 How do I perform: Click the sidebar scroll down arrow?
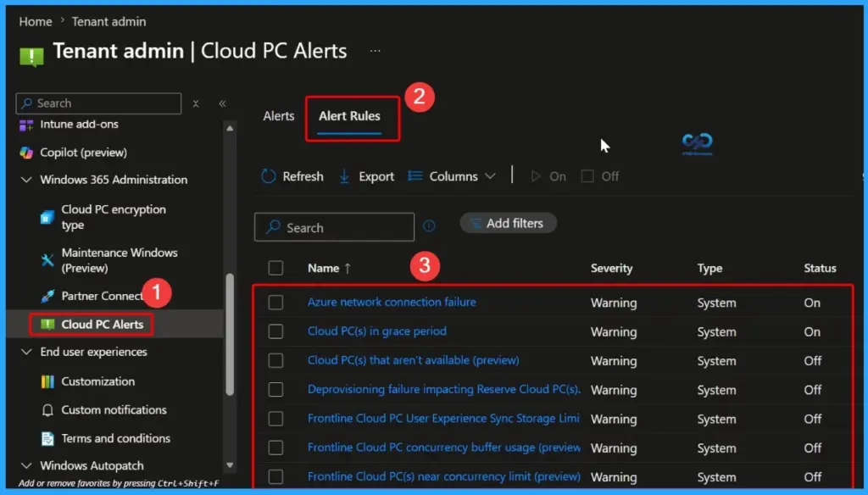(x=230, y=465)
